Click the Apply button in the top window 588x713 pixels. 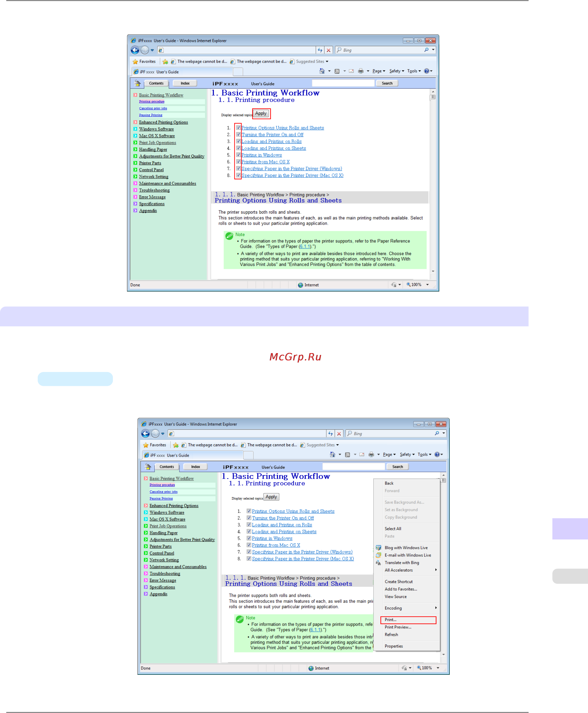[261, 114]
